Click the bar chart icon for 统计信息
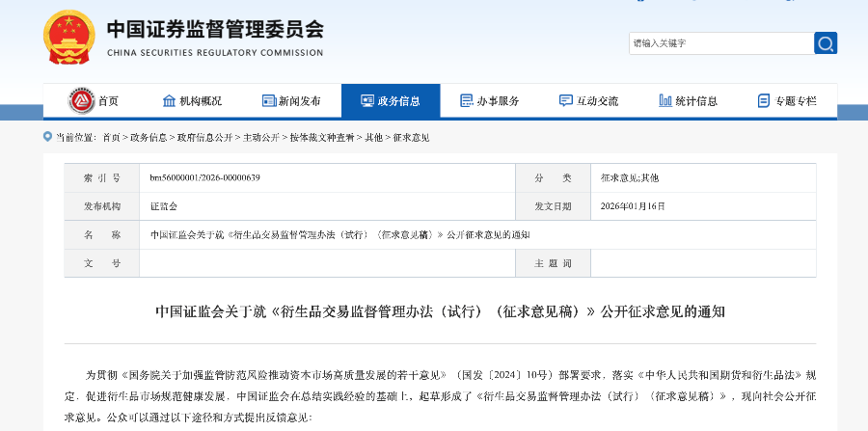868x431 pixels. pos(665,100)
